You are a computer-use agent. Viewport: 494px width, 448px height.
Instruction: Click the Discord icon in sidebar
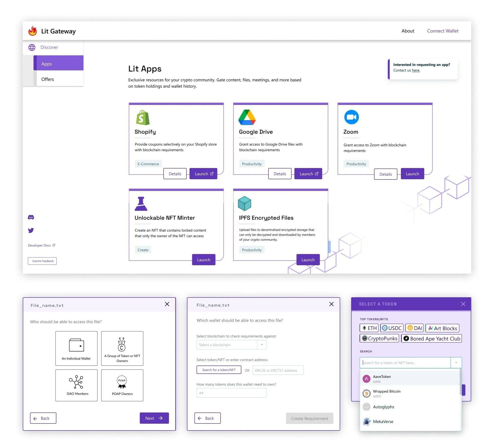31,217
